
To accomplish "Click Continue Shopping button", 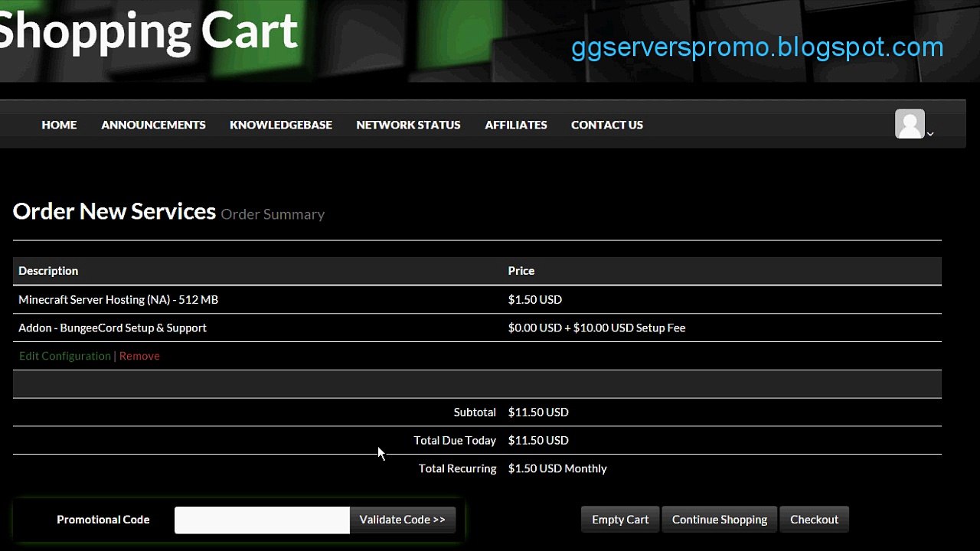I will (x=720, y=520).
